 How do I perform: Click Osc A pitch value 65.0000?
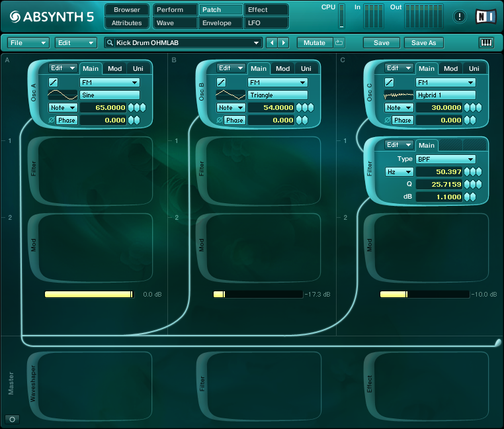[103, 107]
